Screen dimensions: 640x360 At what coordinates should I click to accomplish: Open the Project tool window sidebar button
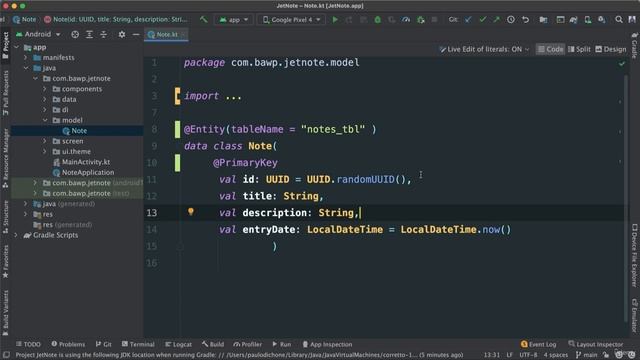pos(5,45)
